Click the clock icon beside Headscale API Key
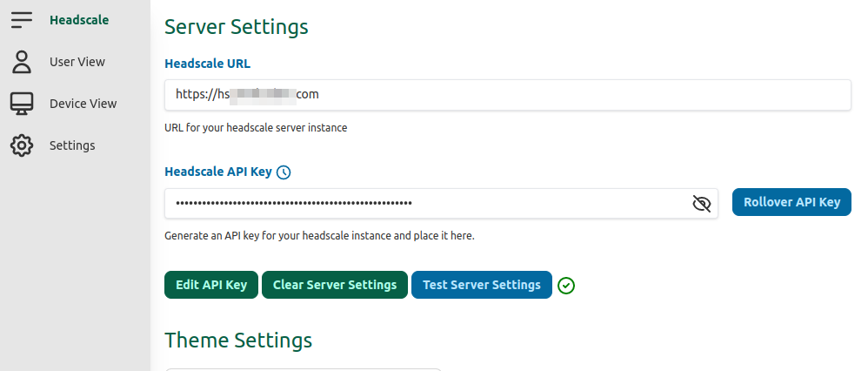The image size is (868, 371). coord(284,172)
